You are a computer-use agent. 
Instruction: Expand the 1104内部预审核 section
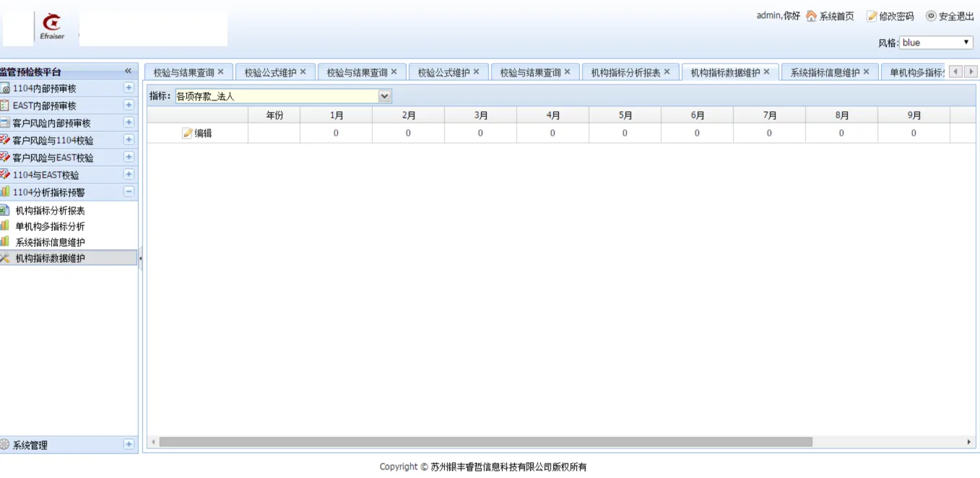point(129,88)
